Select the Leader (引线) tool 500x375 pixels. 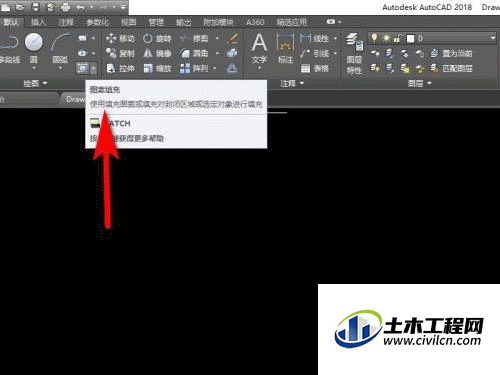(x=314, y=53)
